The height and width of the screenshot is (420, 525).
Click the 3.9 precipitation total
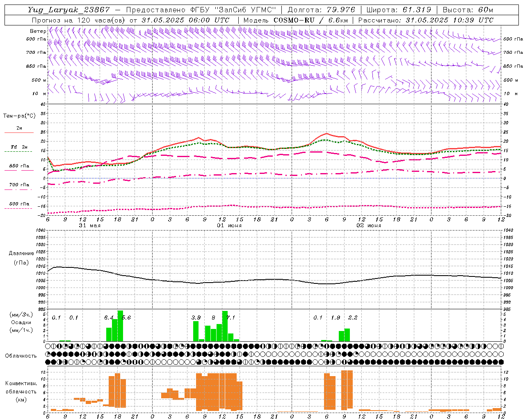[196, 317]
